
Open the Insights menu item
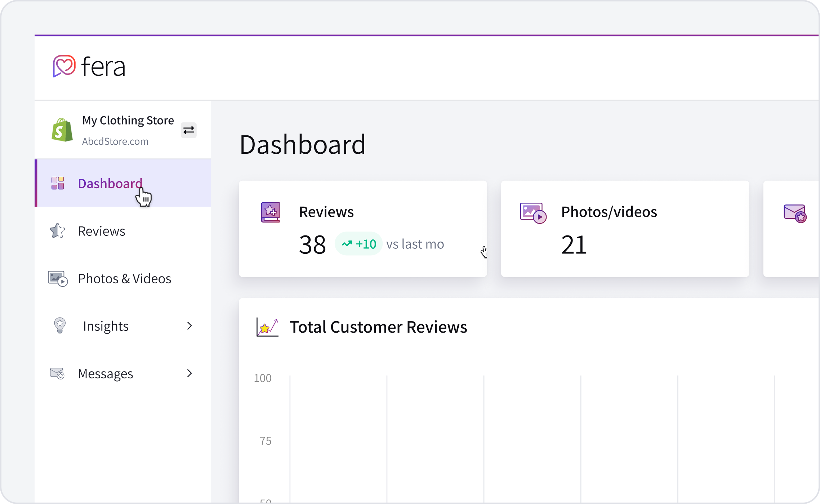123,326
